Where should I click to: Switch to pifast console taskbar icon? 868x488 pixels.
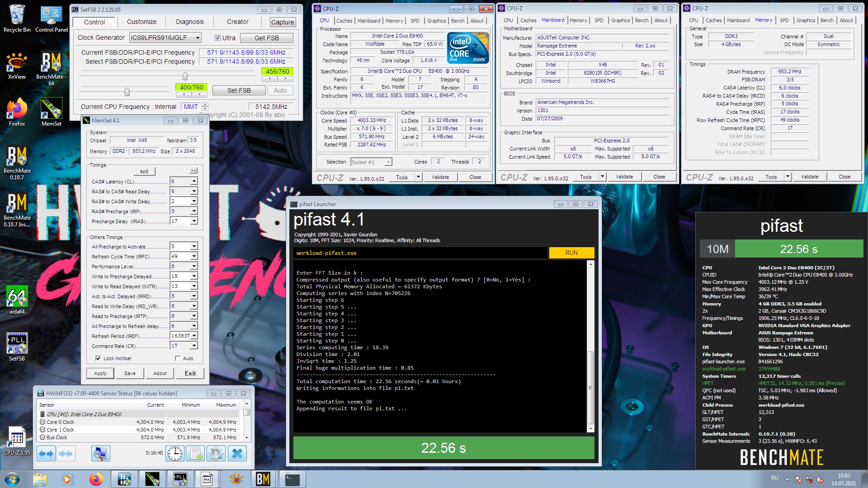(x=292, y=479)
